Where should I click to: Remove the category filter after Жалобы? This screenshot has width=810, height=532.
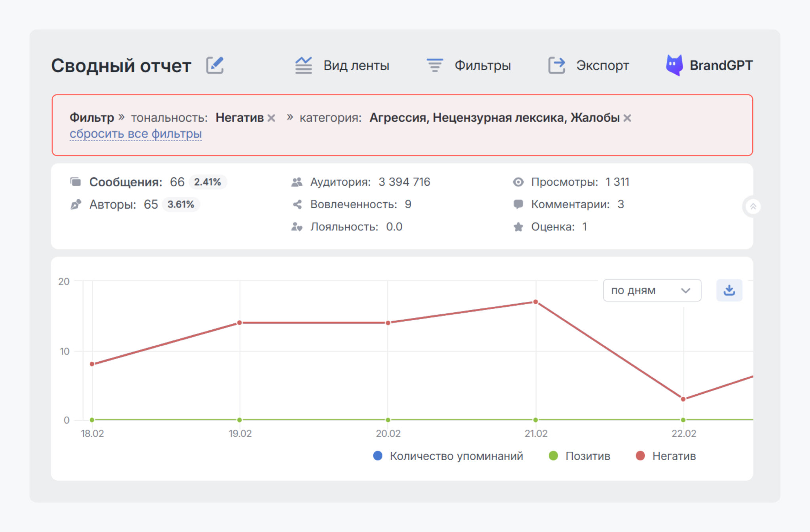(627, 118)
